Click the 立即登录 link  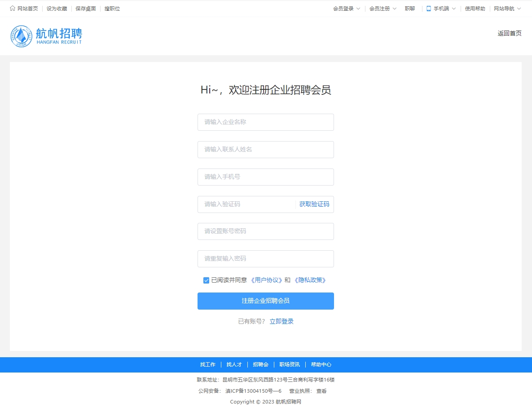tap(281, 322)
